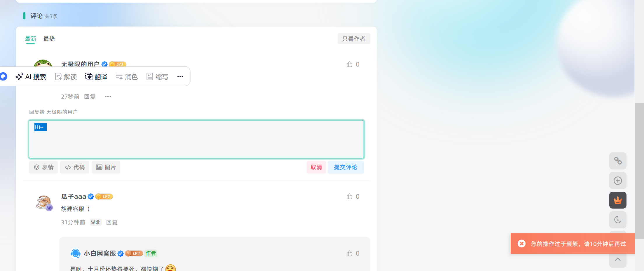
Task: Add an image with 图片 button
Action: pos(106,167)
